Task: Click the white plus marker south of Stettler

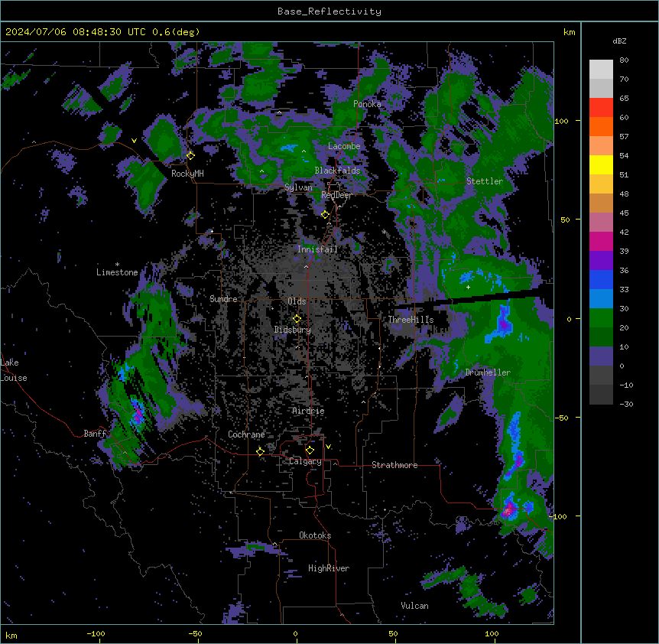Action: click(x=468, y=287)
